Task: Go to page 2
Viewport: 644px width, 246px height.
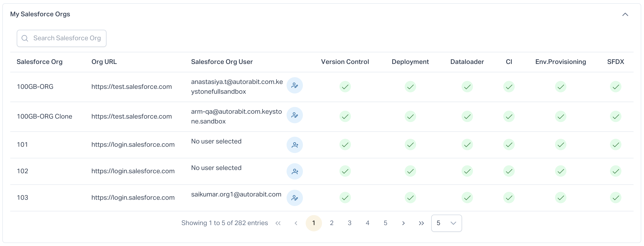Action: [331, 223]
